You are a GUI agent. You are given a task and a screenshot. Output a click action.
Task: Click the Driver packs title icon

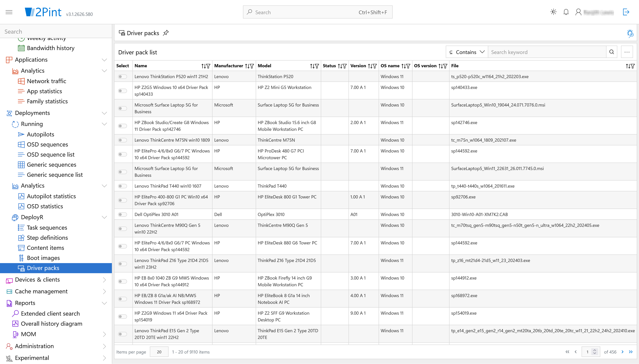tap(122, 33)
